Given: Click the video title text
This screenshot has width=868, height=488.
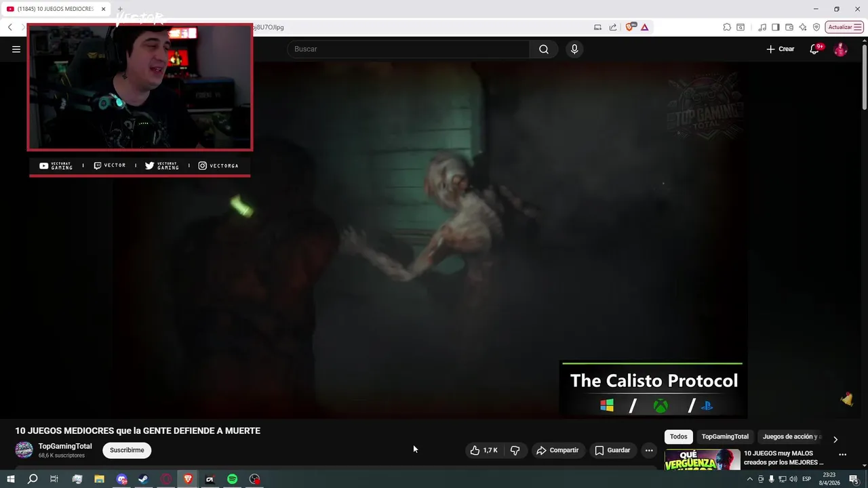Looking at the screenshot, I should coord(138,430).
